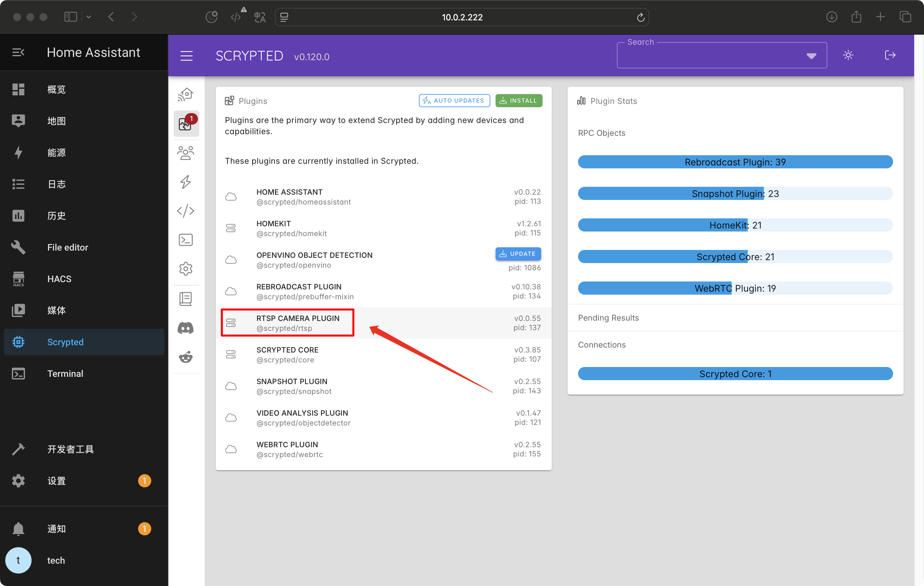Open the Automations lightning icon in Scrypted rail
Image resolution: width=924 pixels, height=586 pixels.
(186, 182)
